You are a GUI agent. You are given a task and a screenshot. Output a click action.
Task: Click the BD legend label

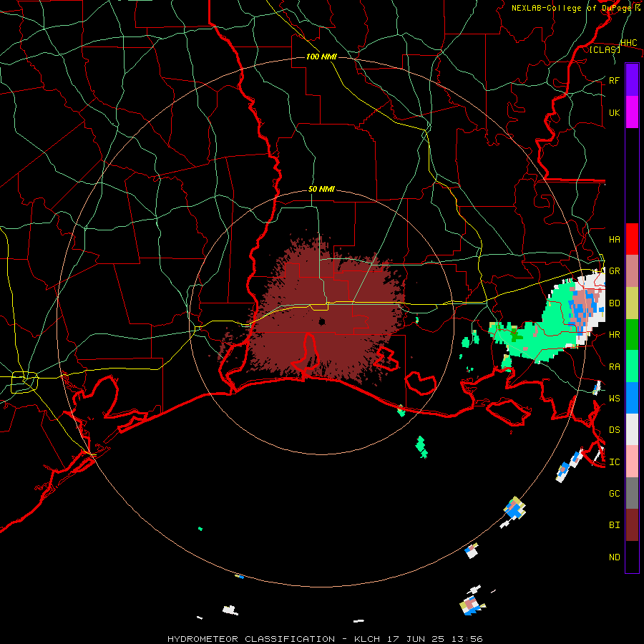click(x=614, y=303)
